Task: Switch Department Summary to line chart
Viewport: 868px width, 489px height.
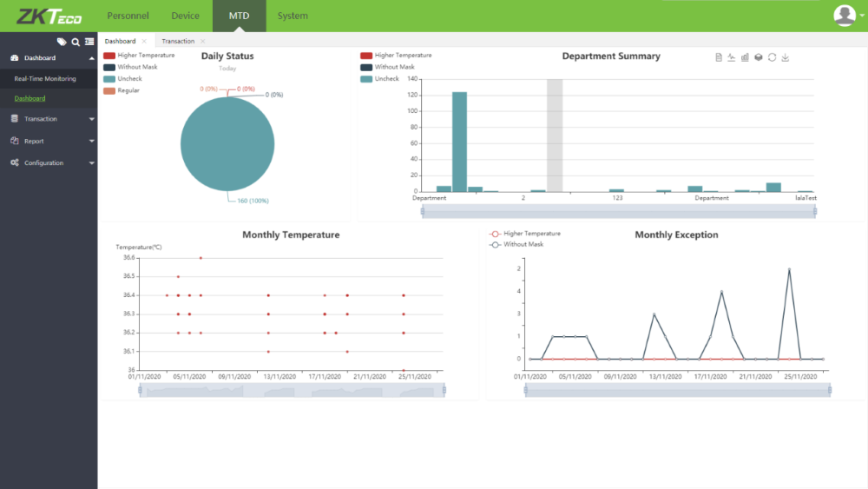Action: [x=732, y=57]
